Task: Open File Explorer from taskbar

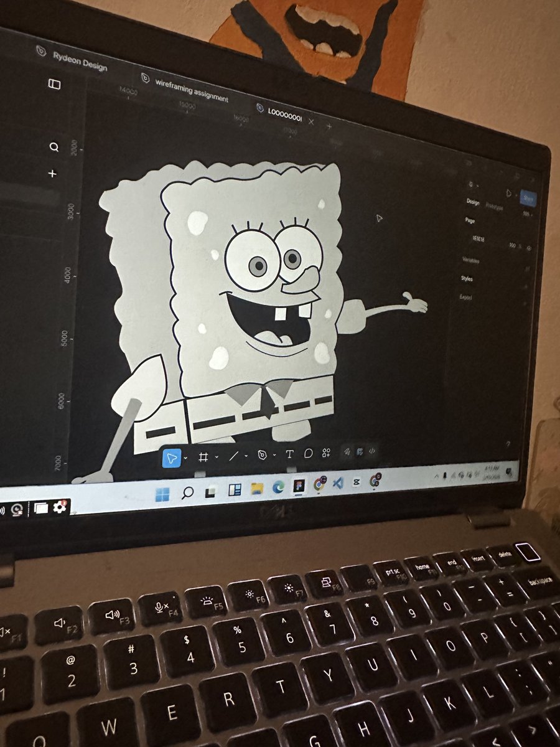Action: tap(257, 489)
